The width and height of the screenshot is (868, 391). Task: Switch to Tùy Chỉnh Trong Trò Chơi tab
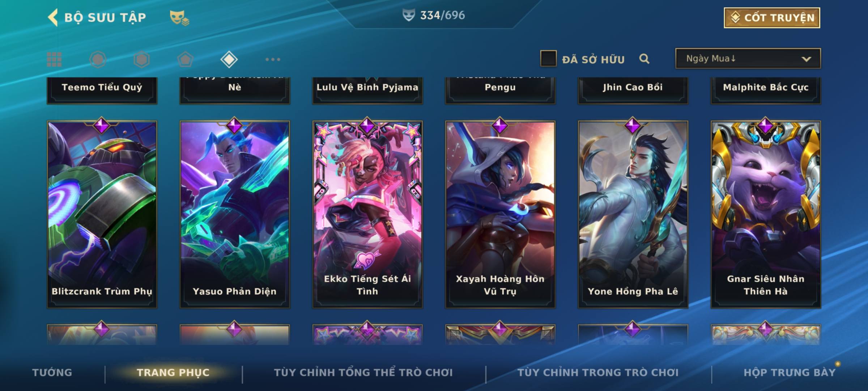tap(598, 373)
